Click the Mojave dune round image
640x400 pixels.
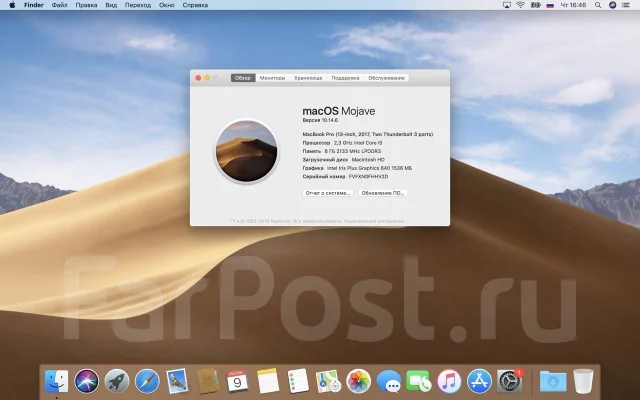coord(247,151)
